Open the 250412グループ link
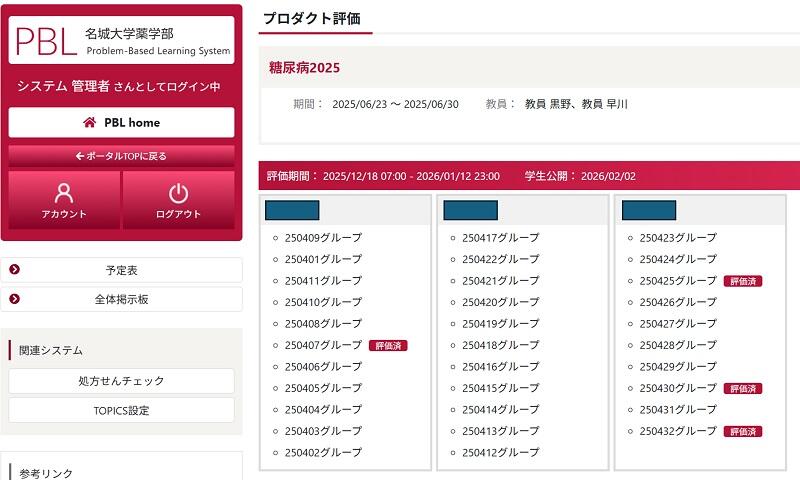The width and height of the screenshot is (800, 480). [500, 452]
